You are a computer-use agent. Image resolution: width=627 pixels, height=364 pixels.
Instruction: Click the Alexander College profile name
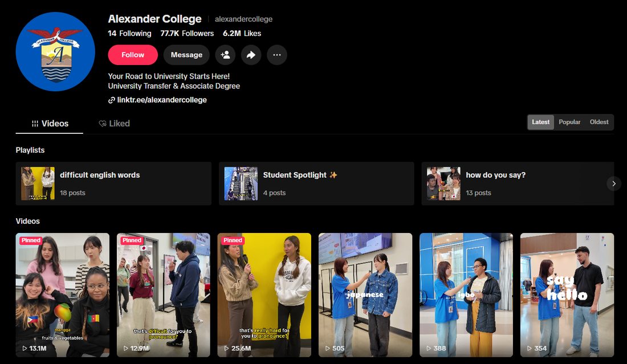click(x=154, y=19)
